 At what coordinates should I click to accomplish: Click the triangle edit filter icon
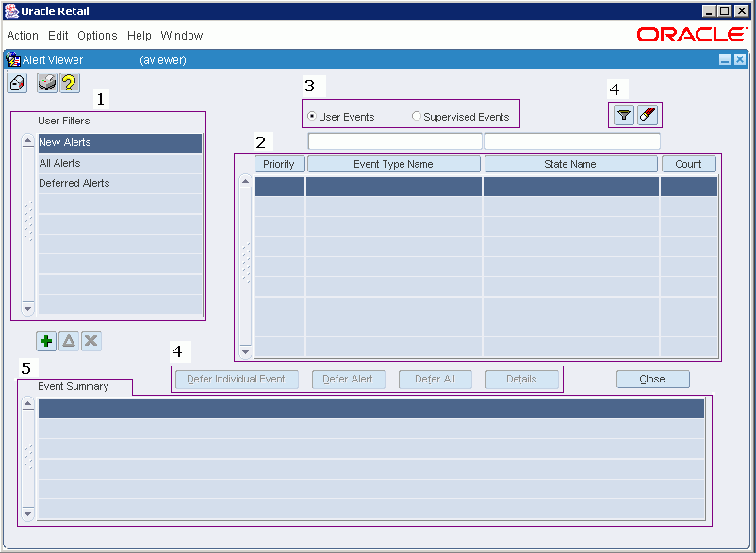69,342
